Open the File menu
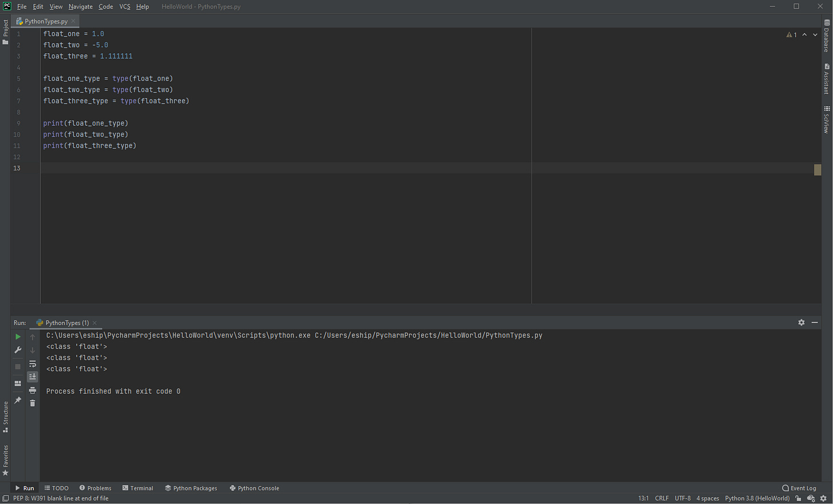Image resolution: width=833 pixels, height=504 pixels. coord(22,7)
